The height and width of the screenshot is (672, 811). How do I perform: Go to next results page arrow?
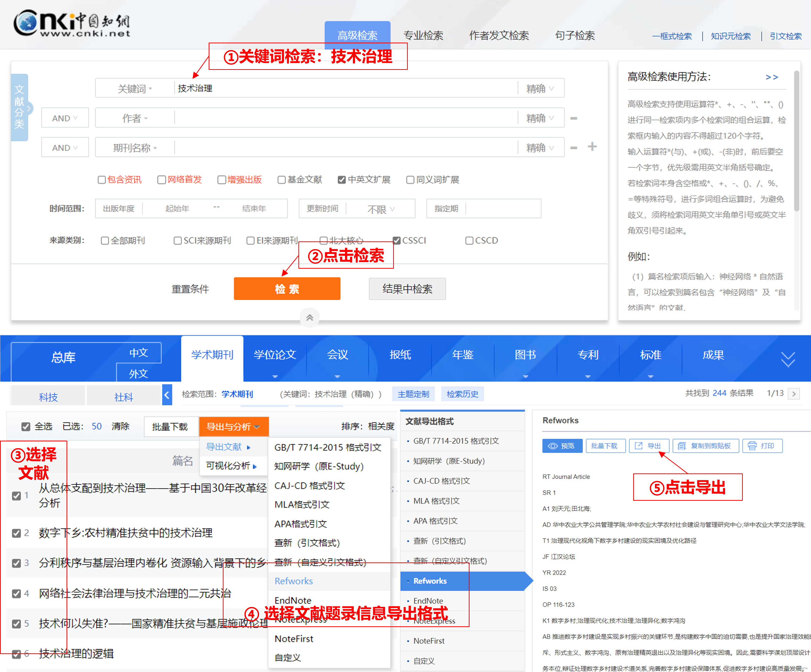[x=794, y=394]
